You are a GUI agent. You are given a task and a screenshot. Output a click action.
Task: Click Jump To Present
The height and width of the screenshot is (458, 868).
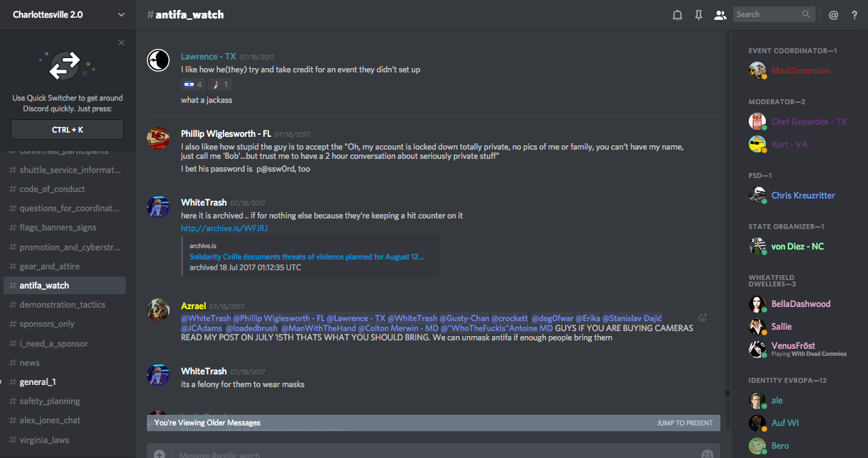684,423
